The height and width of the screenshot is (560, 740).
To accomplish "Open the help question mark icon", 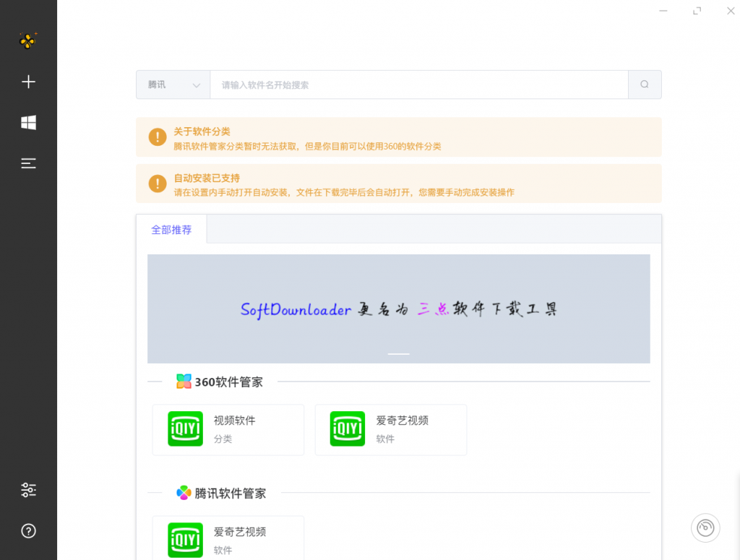I will click(x=28, y=531).
